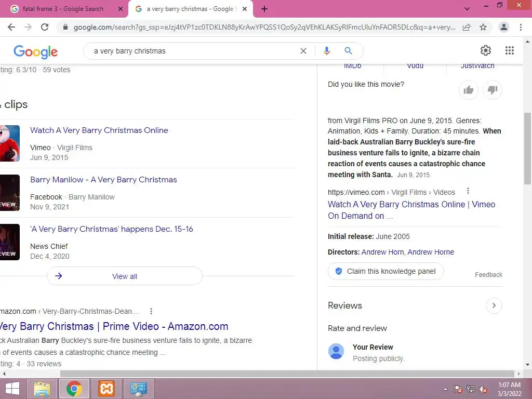Open Barry Manilow - A Very Barry Christmas
This screenshot has width=532, height=399.
(103, 179)
